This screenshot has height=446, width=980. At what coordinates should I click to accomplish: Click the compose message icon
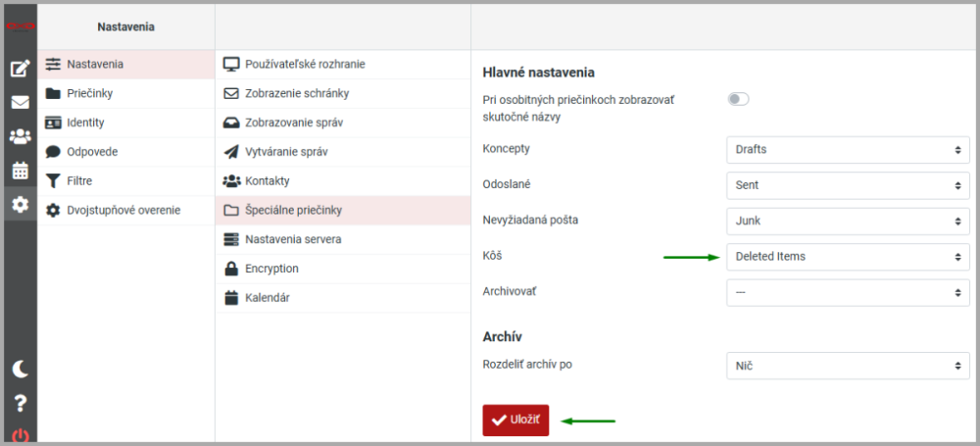(x=20, y=69)
